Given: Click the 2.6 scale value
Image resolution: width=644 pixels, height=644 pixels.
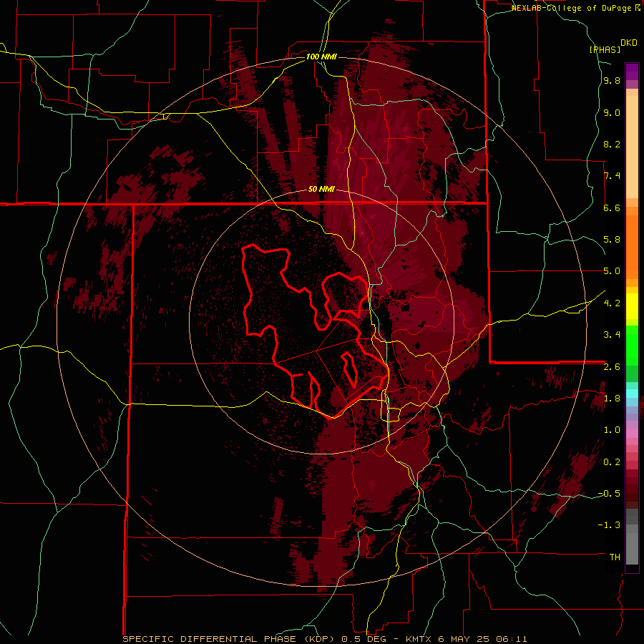Looking at the screenshot, I should click(x=612, y=367).
